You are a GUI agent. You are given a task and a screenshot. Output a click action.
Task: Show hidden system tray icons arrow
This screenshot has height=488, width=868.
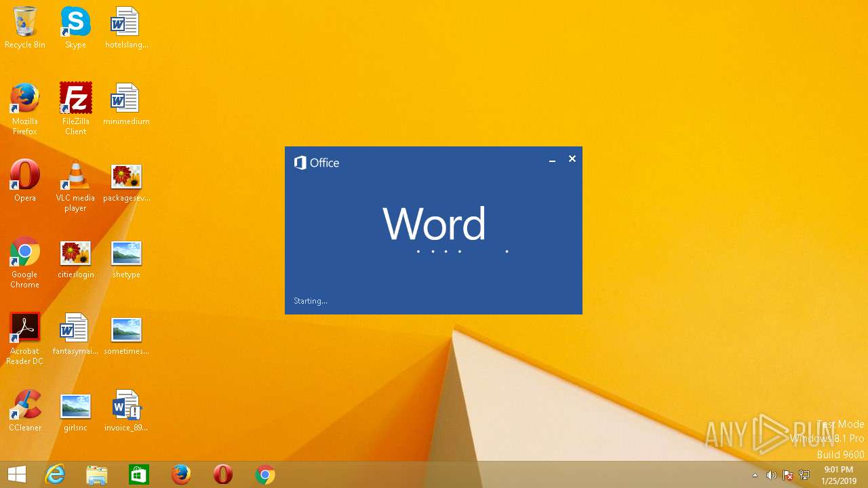[x=755, y=475]
